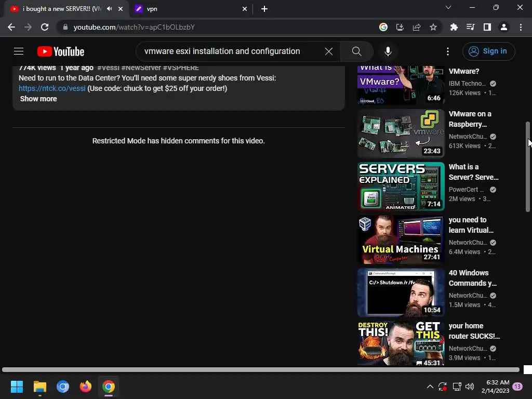Click the magnifier search button
Viewport: 532px width, 399px height.
tap(356, 51)
